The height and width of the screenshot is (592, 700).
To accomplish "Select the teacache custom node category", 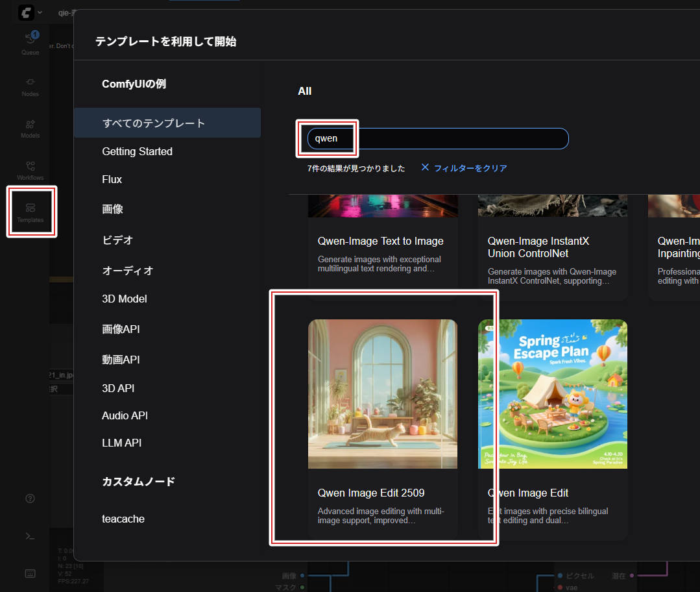I will [x=123, y=519].
